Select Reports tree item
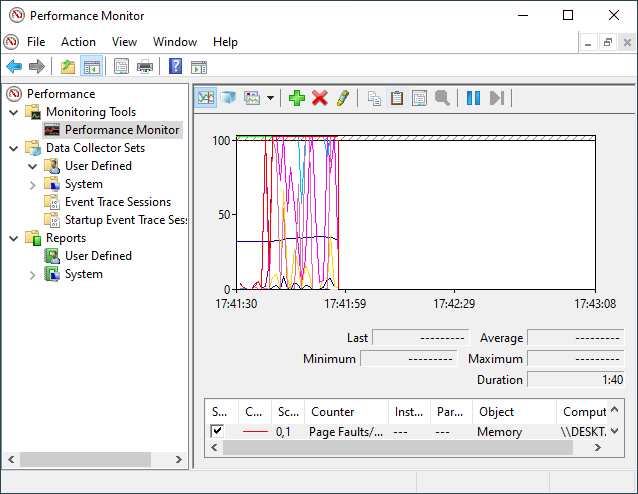The image size is (638, 494). 66,238
